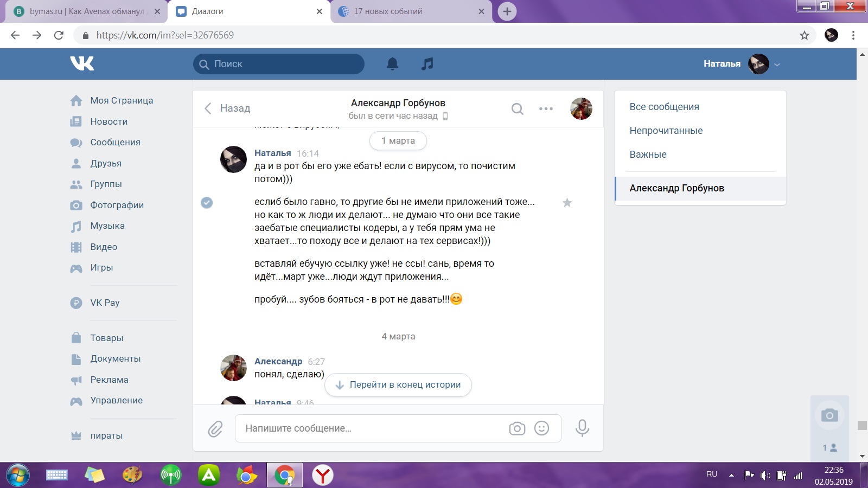Click the camera icon in message field
868x488 pixels.
(x=517, y=428)
